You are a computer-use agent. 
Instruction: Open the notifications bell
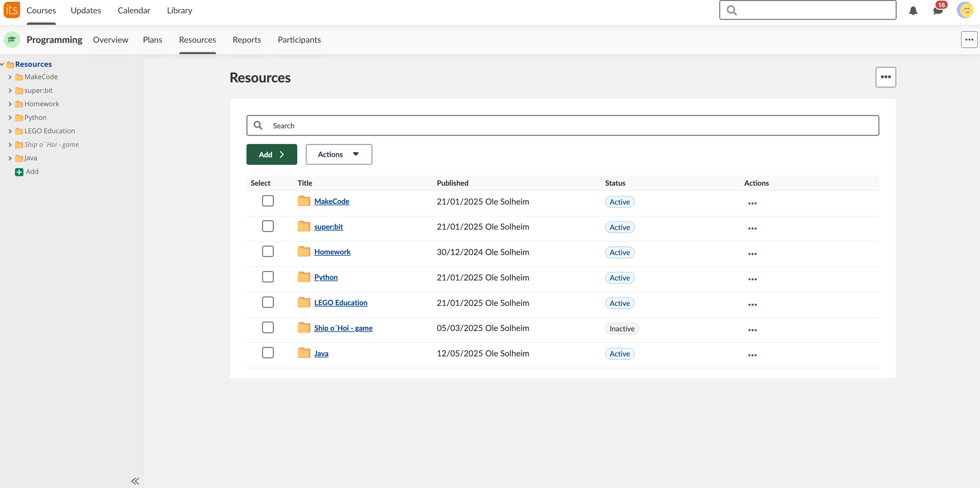tap(913, 10)
